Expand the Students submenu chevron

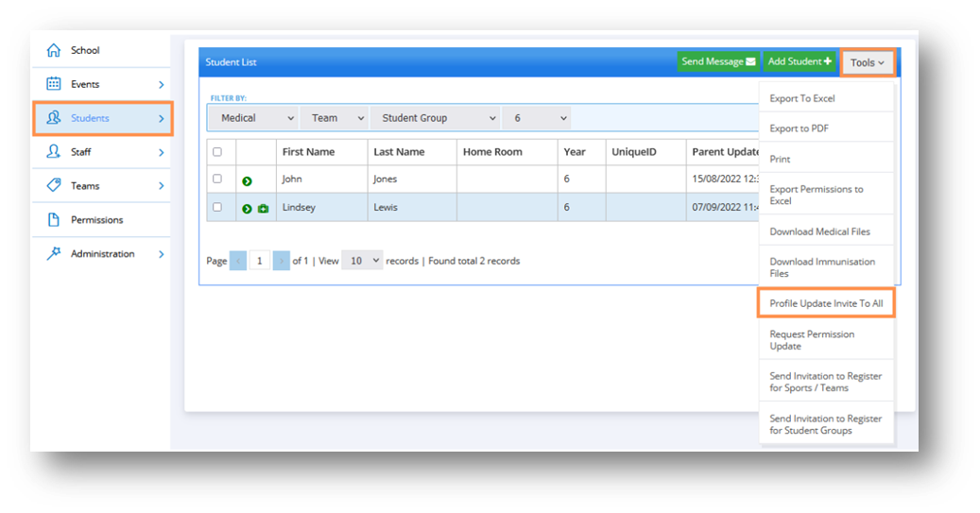162,118
